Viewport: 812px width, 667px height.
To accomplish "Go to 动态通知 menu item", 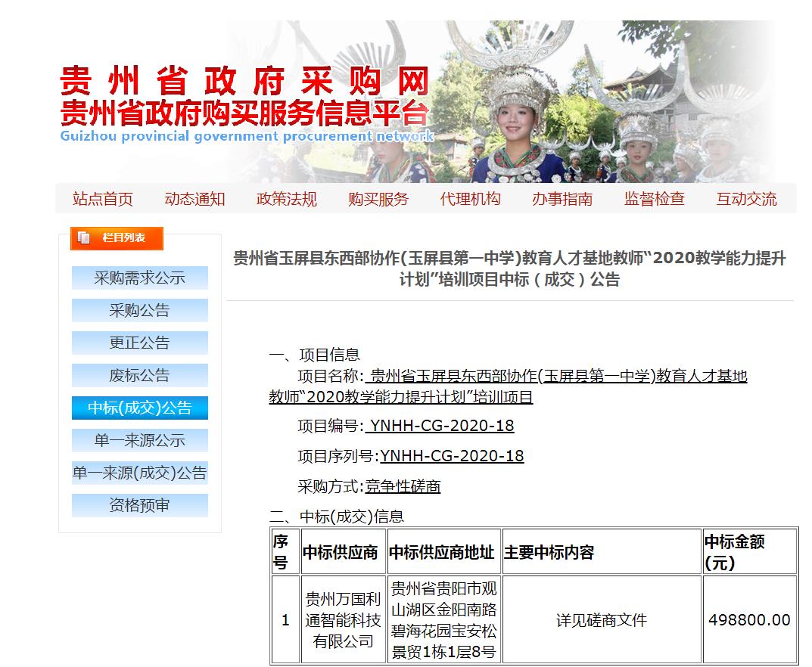I will point(194,199).
